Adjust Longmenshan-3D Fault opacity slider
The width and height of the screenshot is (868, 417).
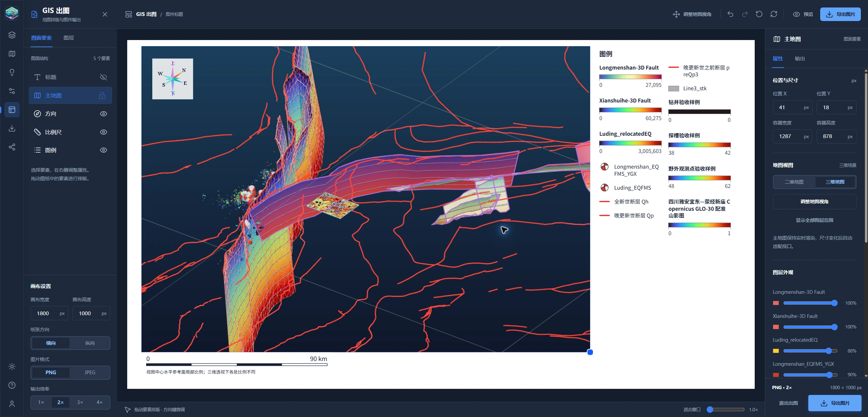[x=810, y=303]
